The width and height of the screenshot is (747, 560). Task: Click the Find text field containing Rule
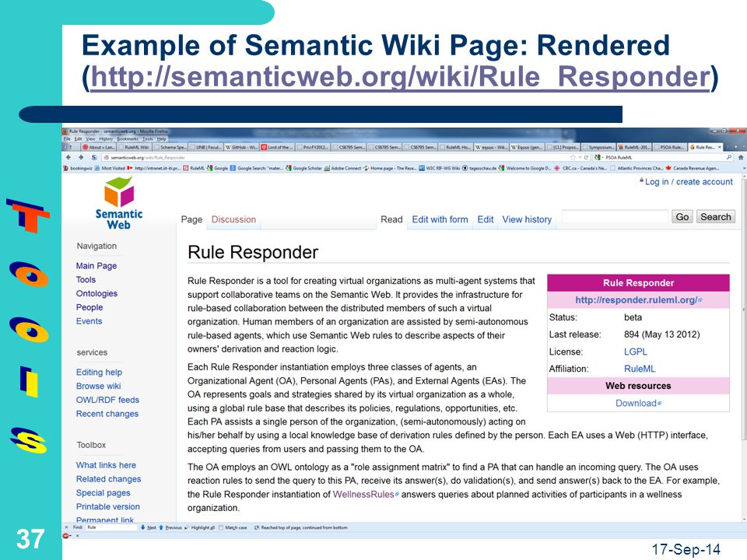coord(110,527)
